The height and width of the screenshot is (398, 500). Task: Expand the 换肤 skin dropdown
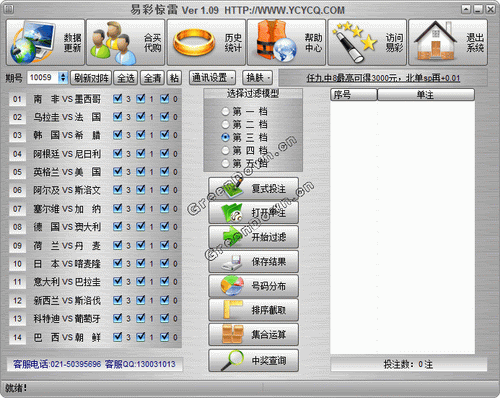[x=258, y=78]
